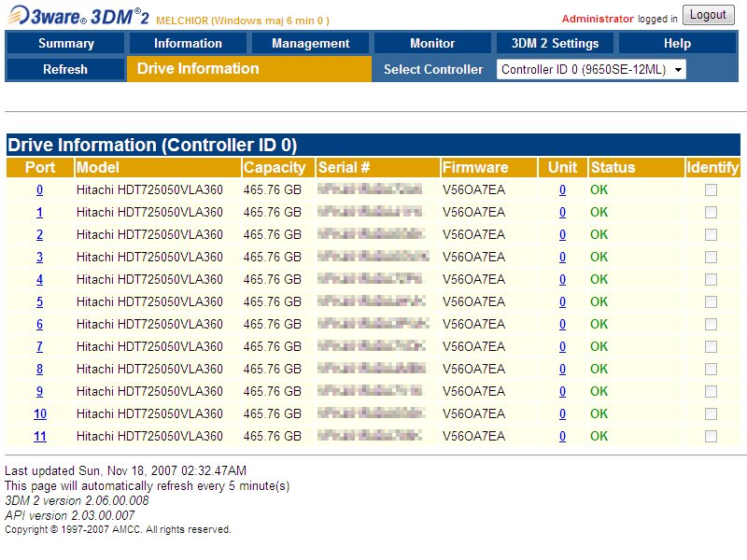Click the MELCHIOR host name text
The image size is (747, 560).
pyautogui.click(x=243, y=21)
